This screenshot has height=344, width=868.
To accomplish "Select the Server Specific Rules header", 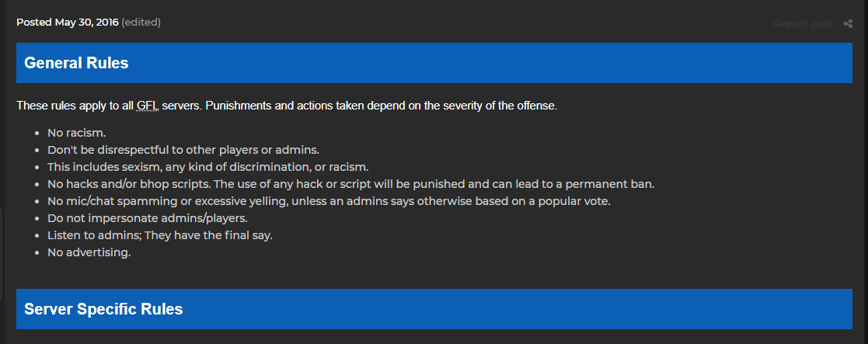I will point(434,309).
